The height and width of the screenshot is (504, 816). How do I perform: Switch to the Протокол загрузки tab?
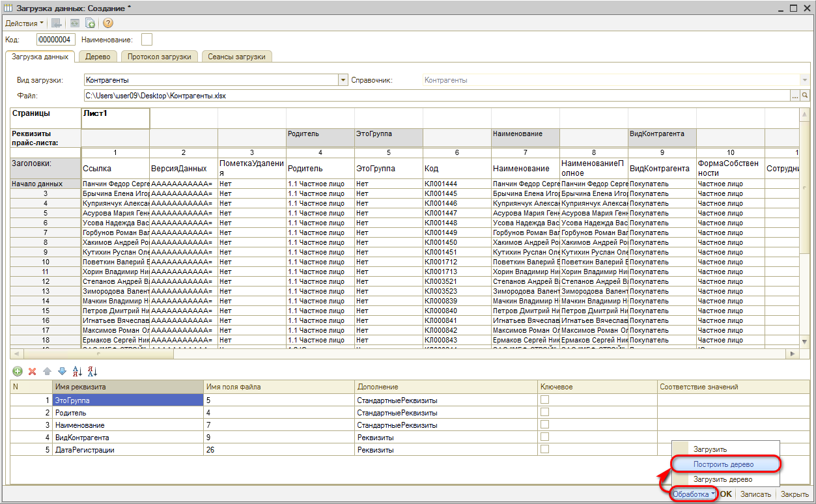[x=160, y=57]
